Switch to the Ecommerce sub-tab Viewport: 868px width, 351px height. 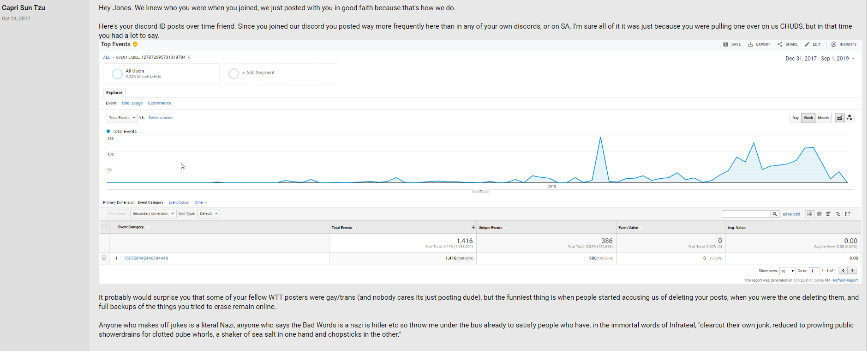click(160, 103)
